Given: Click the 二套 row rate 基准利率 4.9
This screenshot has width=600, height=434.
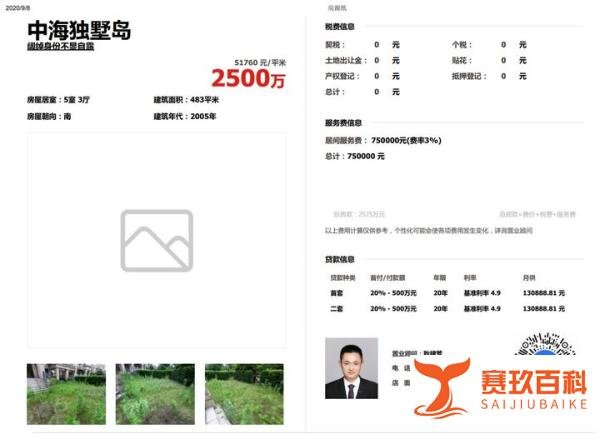Looking at the screenshot, I should 482,308.
